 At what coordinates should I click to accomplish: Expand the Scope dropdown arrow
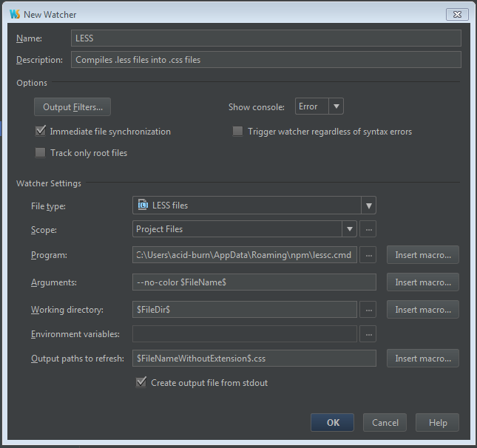tap(350, 229)
